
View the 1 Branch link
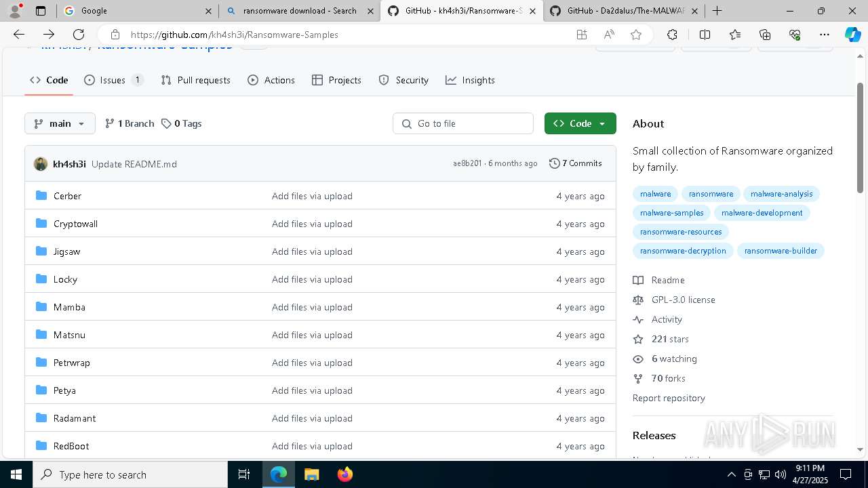tap(130, 123)
